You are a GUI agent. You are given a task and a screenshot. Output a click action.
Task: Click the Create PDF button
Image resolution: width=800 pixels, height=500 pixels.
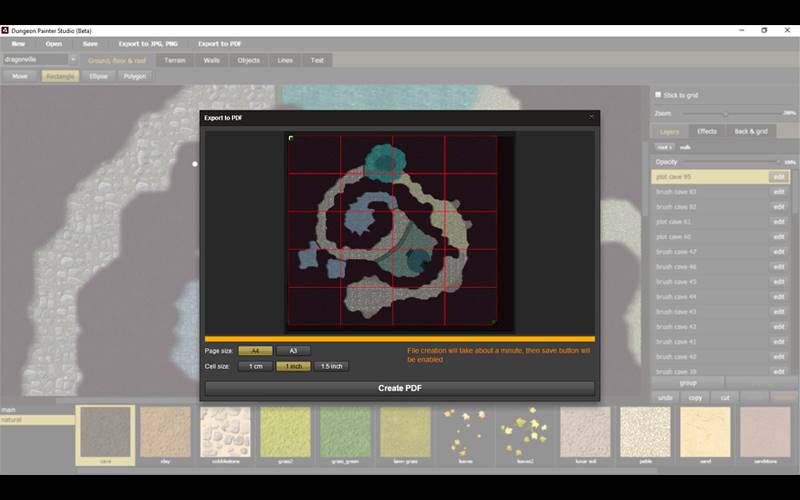coord(399,388)
